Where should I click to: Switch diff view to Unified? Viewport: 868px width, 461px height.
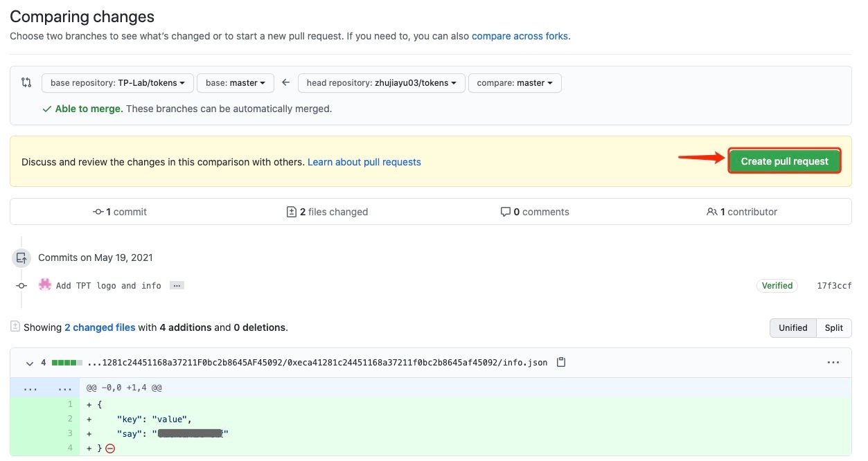click(792, 327)
